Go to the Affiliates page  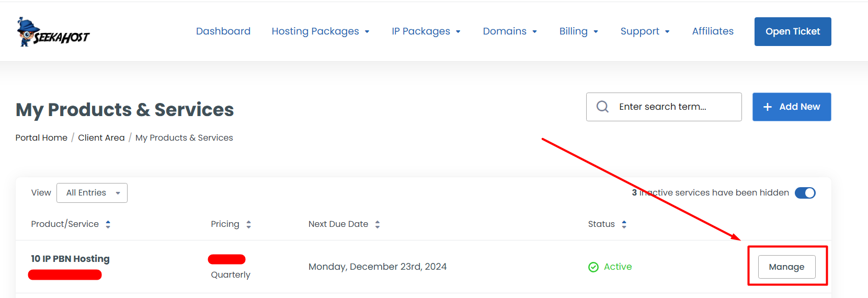pos(713,31)
